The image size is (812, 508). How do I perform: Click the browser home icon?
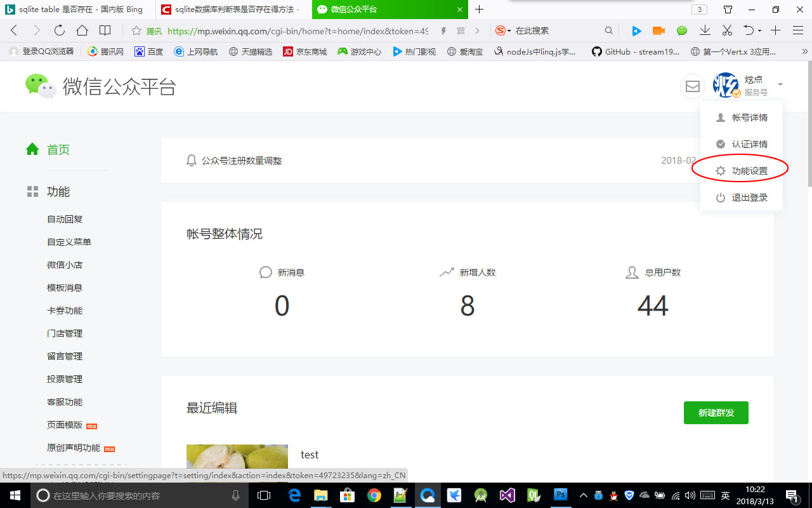(82, 30)
